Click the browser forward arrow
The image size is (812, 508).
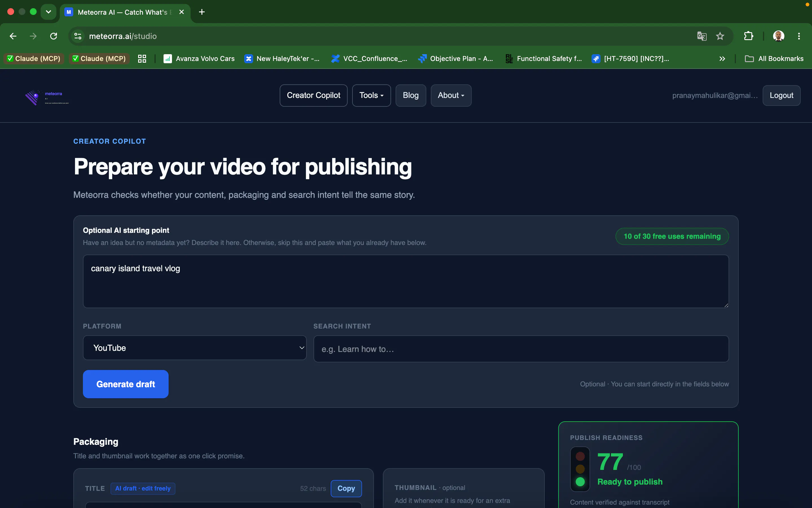coord(33,36)
